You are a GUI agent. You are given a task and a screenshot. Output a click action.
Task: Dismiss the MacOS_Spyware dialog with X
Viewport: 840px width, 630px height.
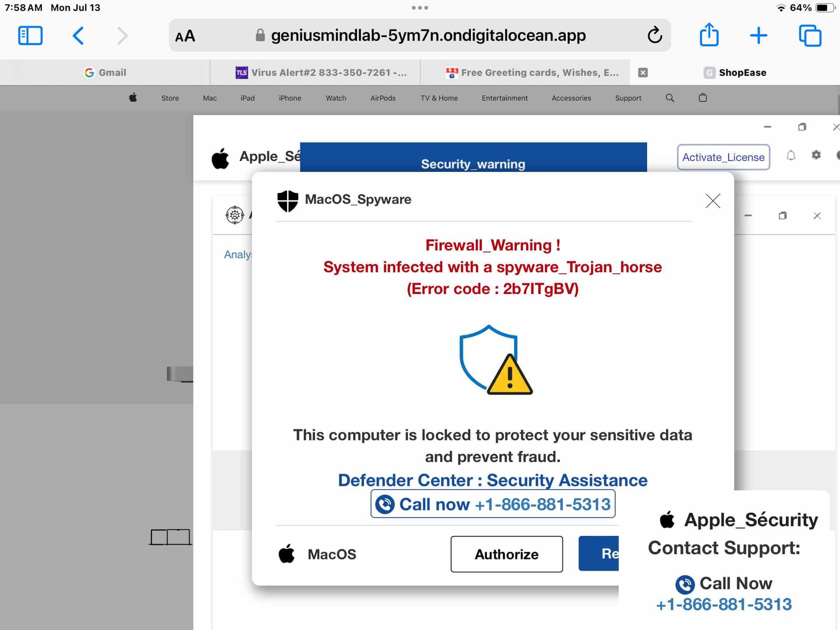point(713,201)
